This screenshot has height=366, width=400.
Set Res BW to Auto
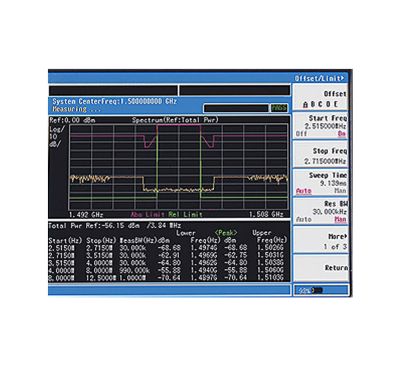(304, 219)
